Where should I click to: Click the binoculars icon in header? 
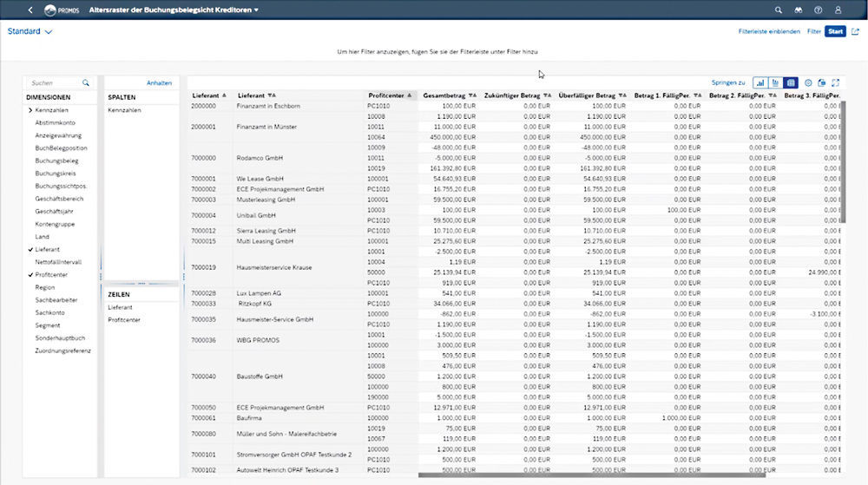[x=798, y=10]
